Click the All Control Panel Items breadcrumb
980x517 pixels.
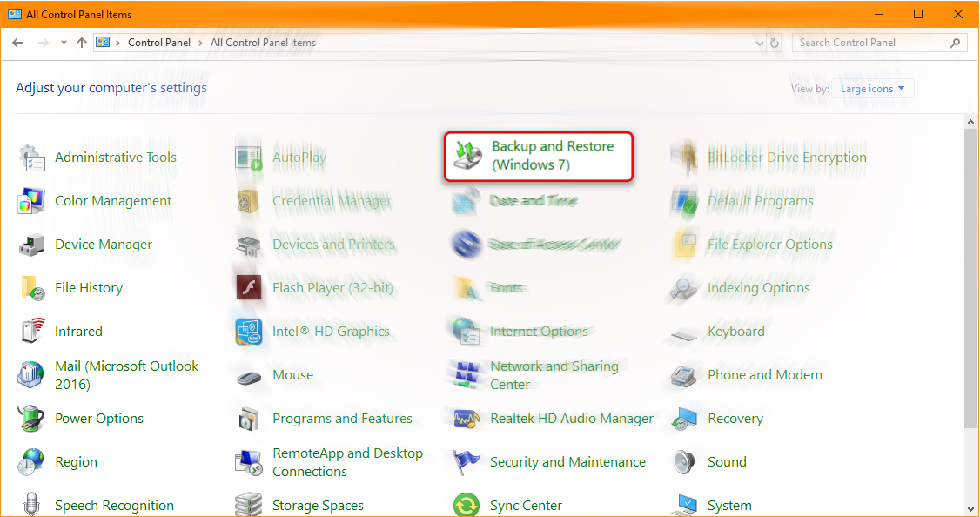pyautogui.click(x=263, y=43)
